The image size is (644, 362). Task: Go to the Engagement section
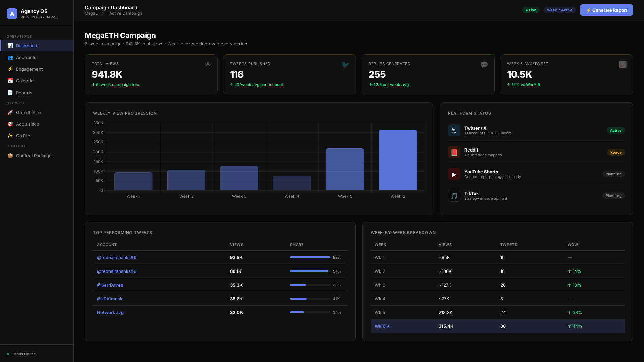click(37, 69)
